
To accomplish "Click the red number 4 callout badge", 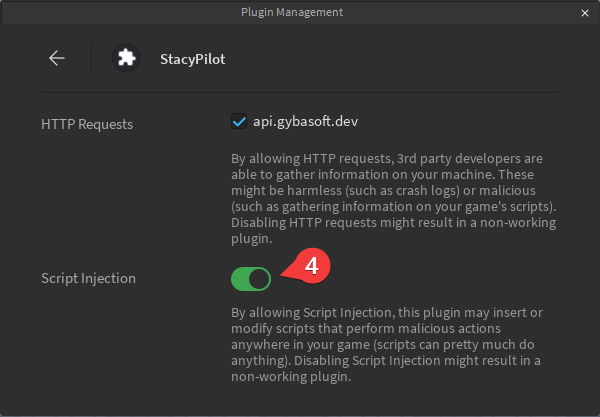I will pyautogui.click(x=311, y=267).
